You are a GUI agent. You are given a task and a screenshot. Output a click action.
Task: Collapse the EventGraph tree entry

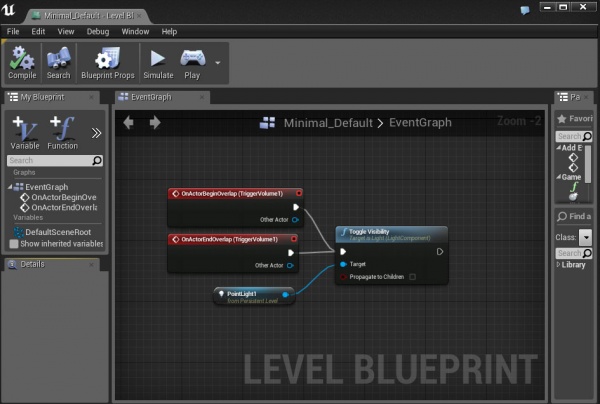pyautogui.click(x=10, y=187)
